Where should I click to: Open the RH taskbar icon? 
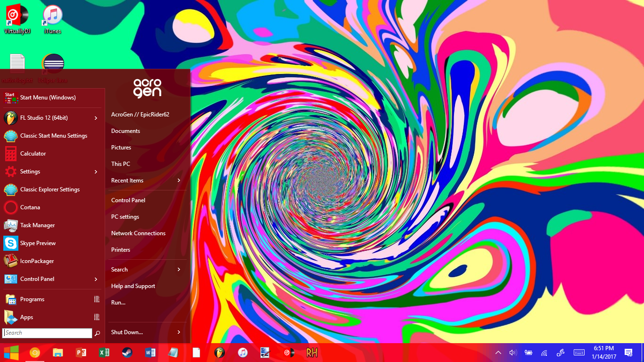click(312, 353)
